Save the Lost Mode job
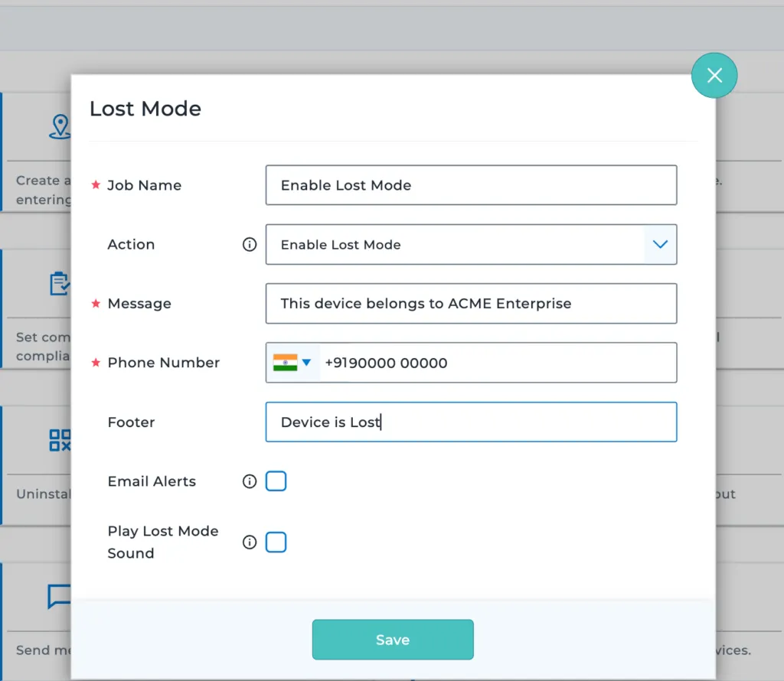The image size is (784, 681). pos(393,640)
